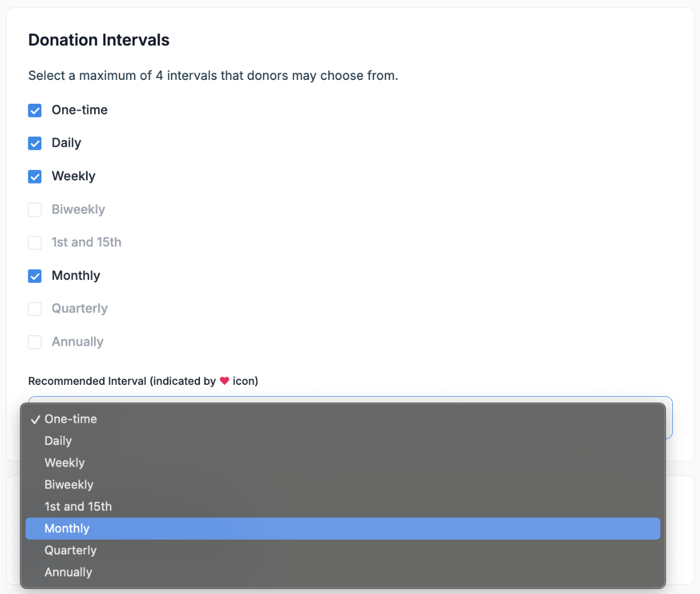
Task: Click the heart icon in the label
Action: tap(224, 381)
